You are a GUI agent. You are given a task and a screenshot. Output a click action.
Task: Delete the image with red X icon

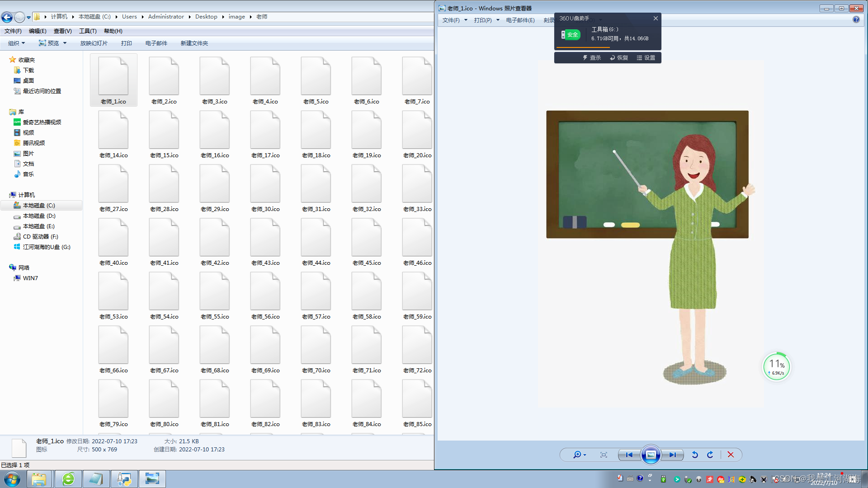[x=731, y=455]
